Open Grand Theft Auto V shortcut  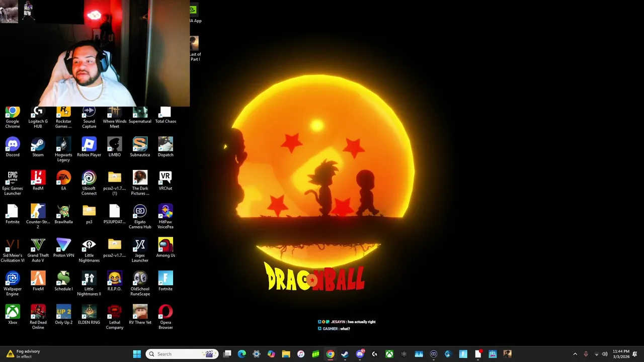(38, 250)
